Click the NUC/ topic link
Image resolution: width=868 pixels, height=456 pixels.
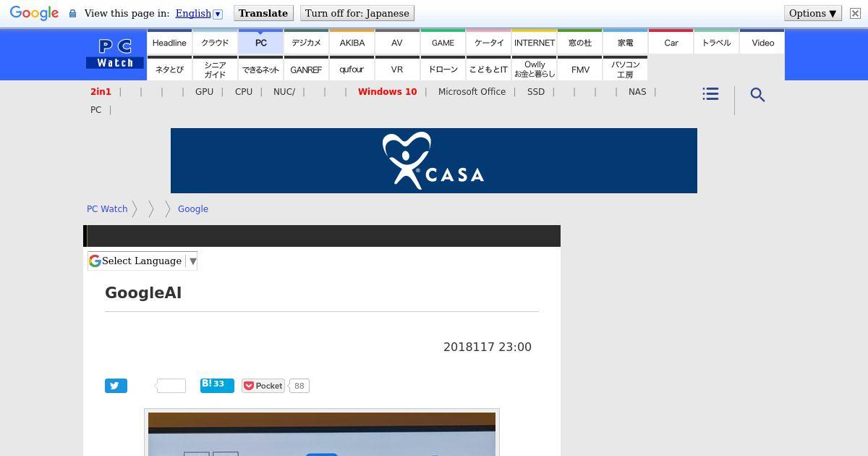[x=284, y=92]
